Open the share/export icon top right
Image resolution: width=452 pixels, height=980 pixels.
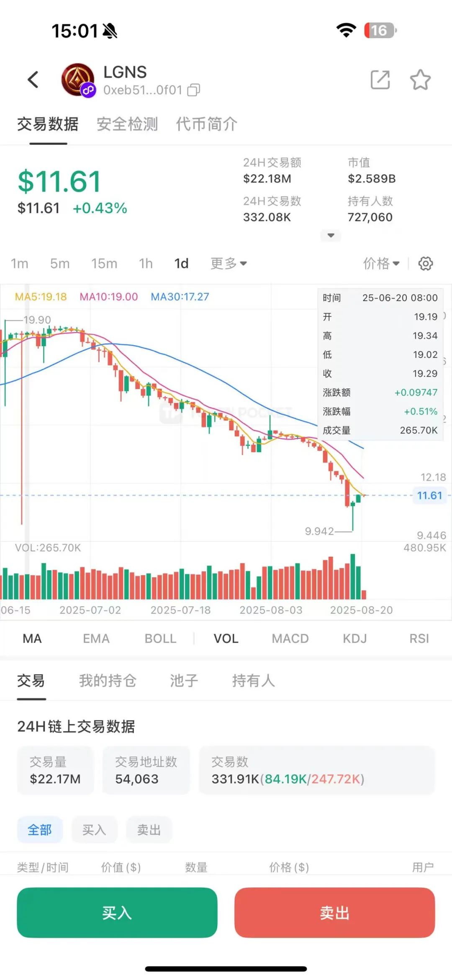tap(380, 80)
